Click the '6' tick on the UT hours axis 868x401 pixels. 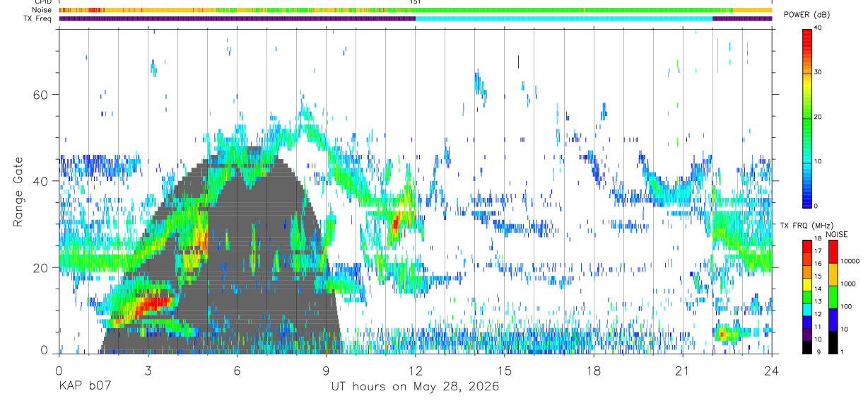pos(237,371)
